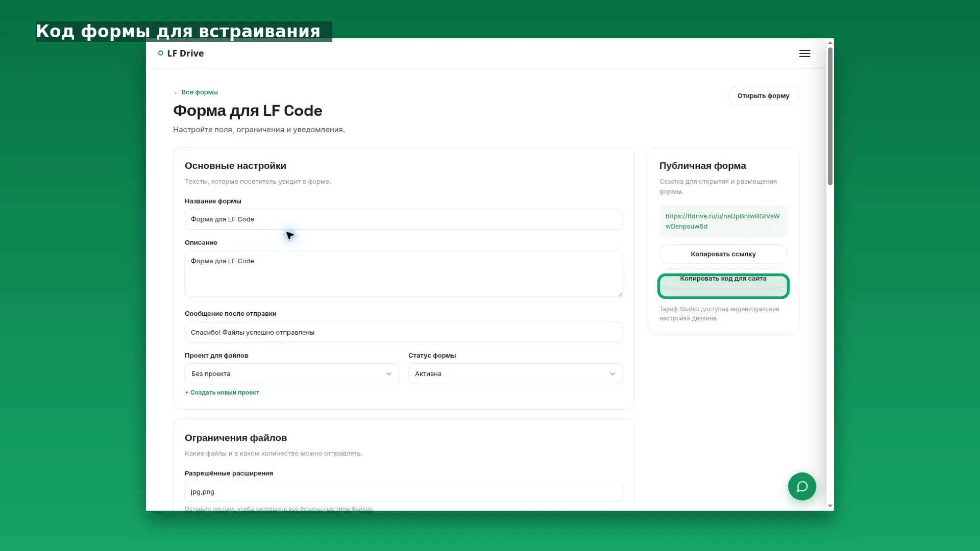The height and width of the screenshot is (551, 980).
Task: Click into the 'Описание' textarea
Action: tap(403, 274)
